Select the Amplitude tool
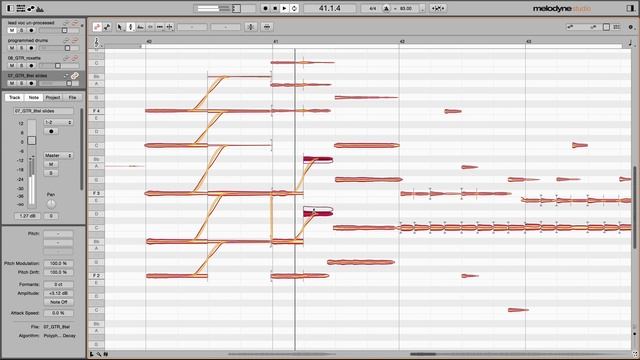The height and width of the screenshot is (360, 640). point(150,27)
